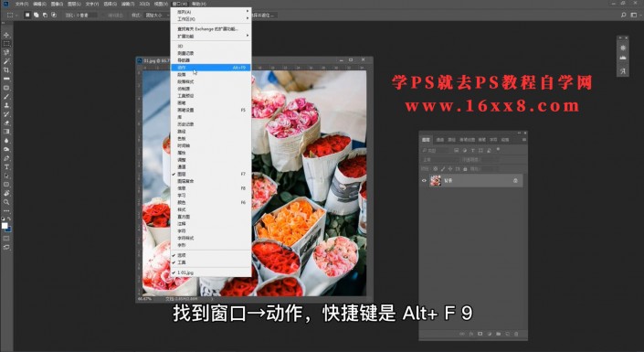Screen dimensions: 644x352
Task: Click the 背景 layer thumbnail
Action: (x=436, y=180)
